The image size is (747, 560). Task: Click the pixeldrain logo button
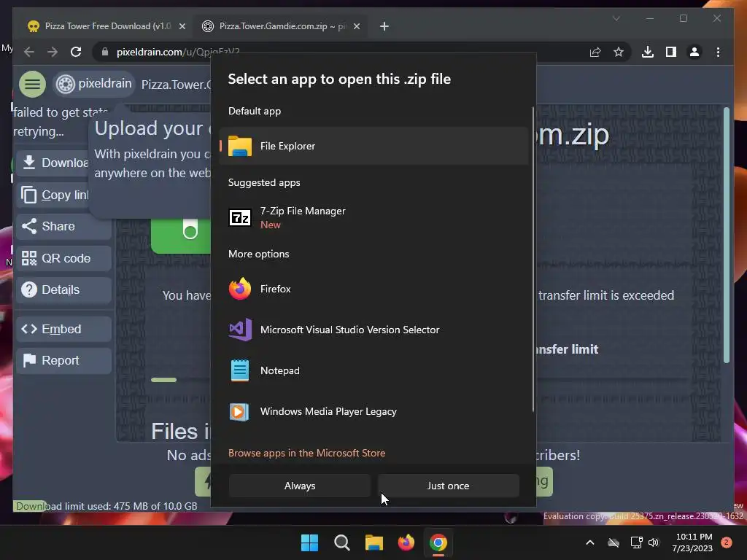[x=94, y=84]
